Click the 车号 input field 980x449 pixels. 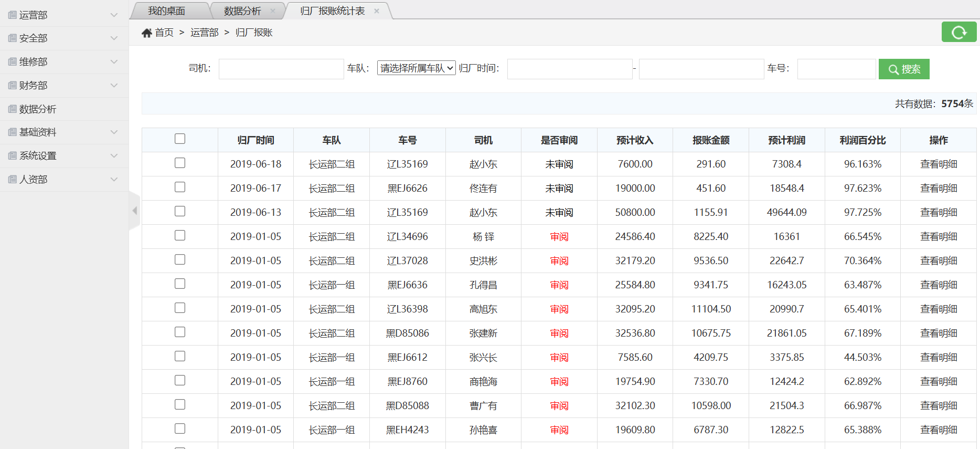click(x=836, y=69)
